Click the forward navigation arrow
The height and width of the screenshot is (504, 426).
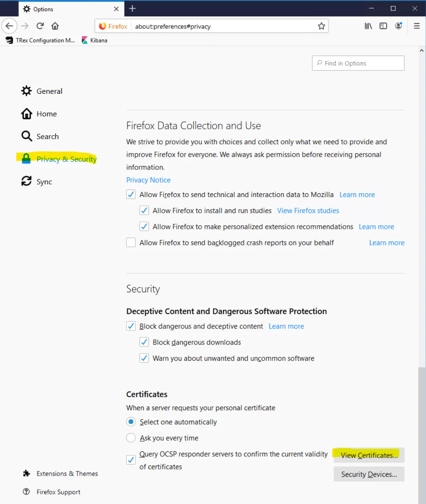tap(25, 26)
